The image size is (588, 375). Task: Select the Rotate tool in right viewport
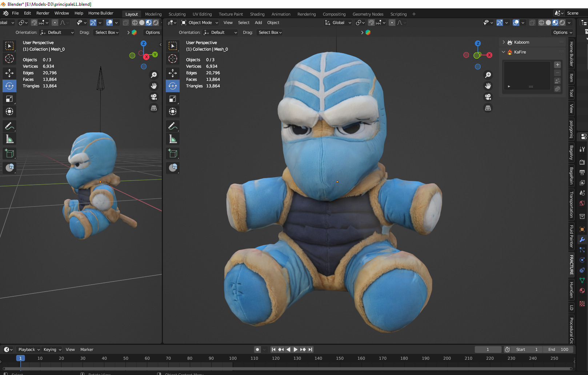click(173, 86)
